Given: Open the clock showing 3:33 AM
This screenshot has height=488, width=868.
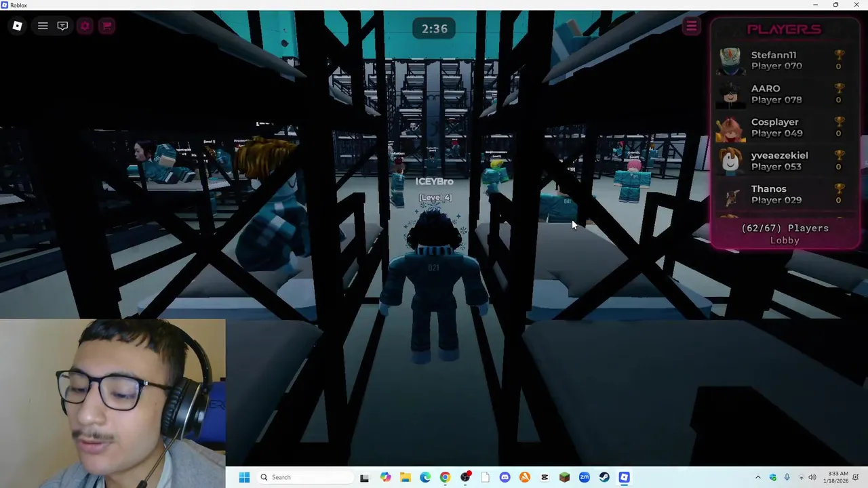Looking at the screenshot, I should click(x=837, y=477).
